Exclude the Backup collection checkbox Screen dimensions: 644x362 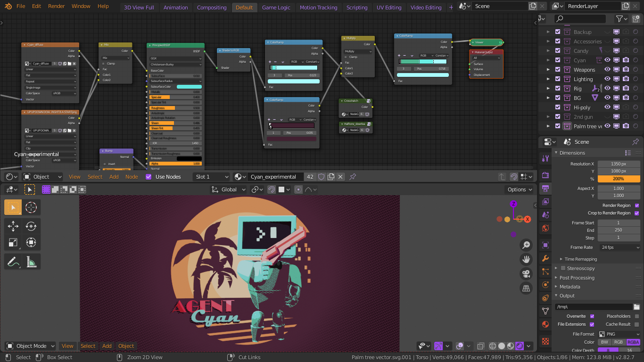pos(558,32)
